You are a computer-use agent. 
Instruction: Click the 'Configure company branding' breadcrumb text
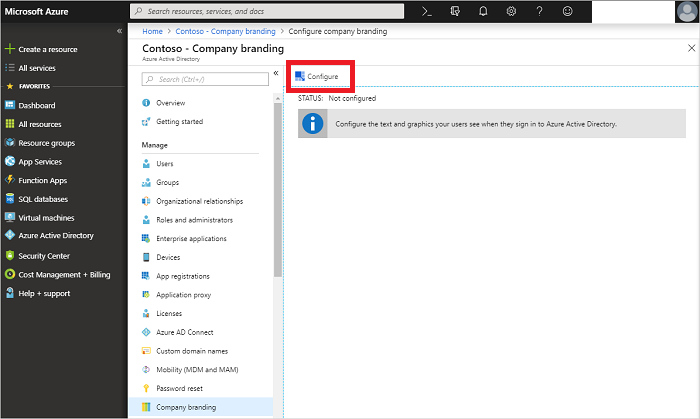[338, 31]
